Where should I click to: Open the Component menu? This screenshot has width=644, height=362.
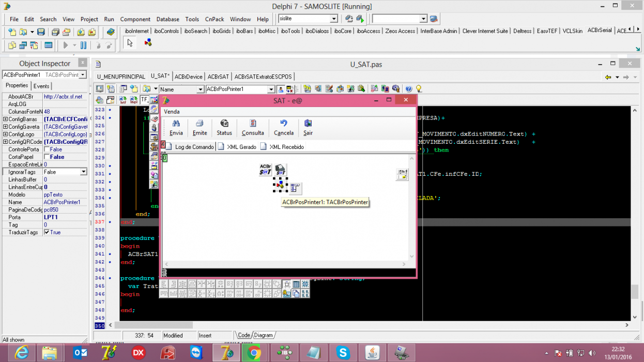[x=135, y=19]
